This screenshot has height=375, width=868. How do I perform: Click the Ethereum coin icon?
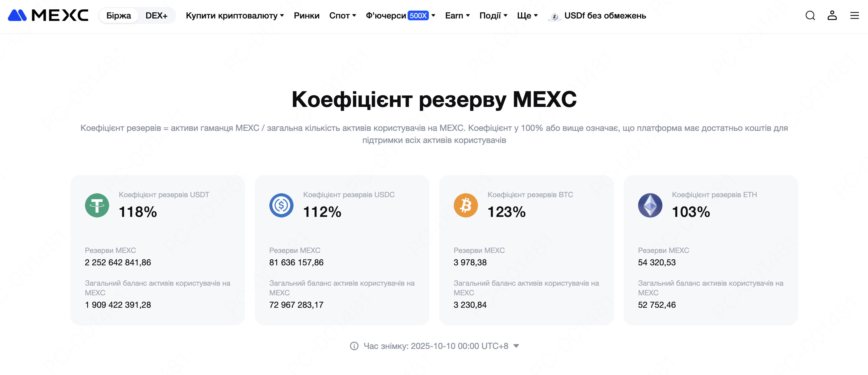coord(650,205)
